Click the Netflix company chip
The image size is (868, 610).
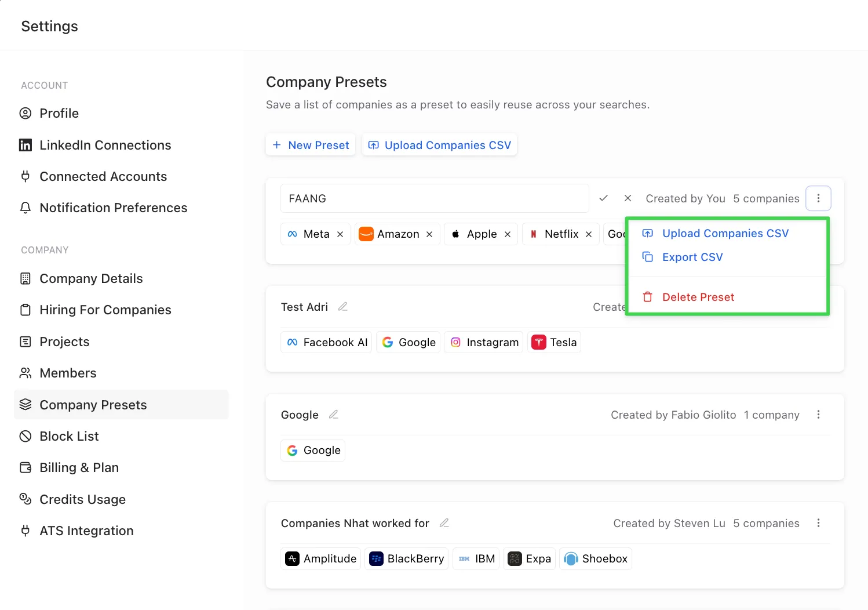point(561,234)
